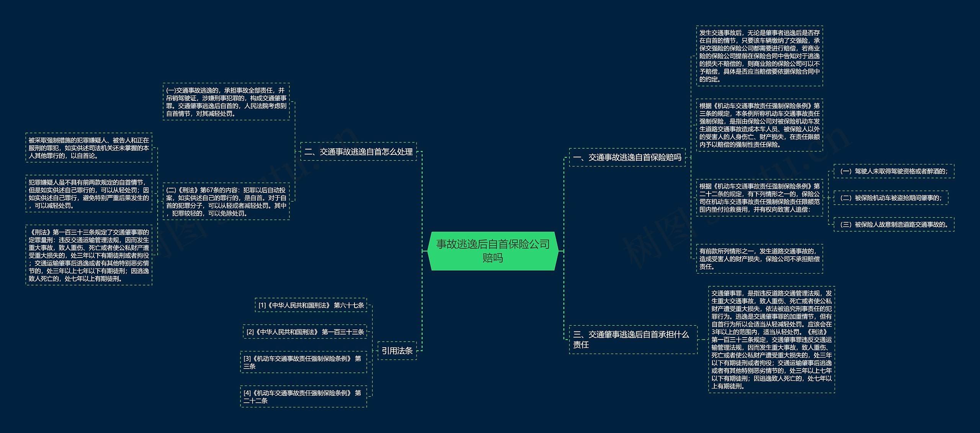Screen dimensions: 980x433
Task: Click node （一）驾驶人未取得驾驶资格或者醉酒的
Action: [x=893, y=171]
